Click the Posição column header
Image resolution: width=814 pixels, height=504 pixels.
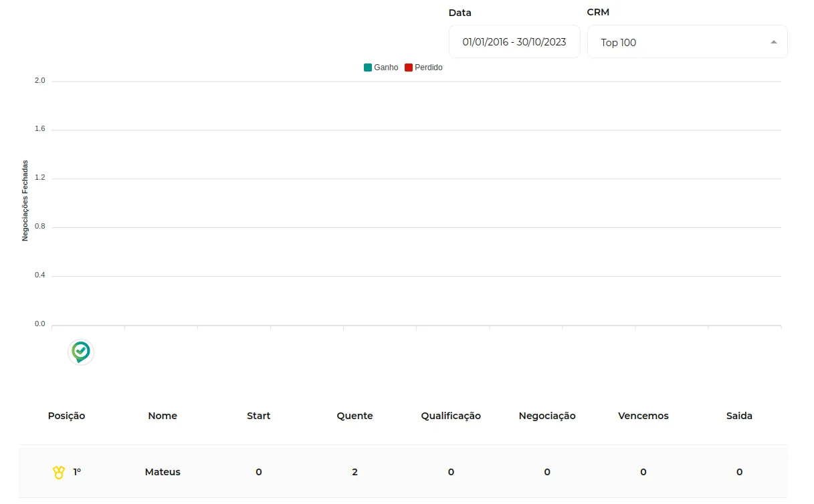pos(67,416)
